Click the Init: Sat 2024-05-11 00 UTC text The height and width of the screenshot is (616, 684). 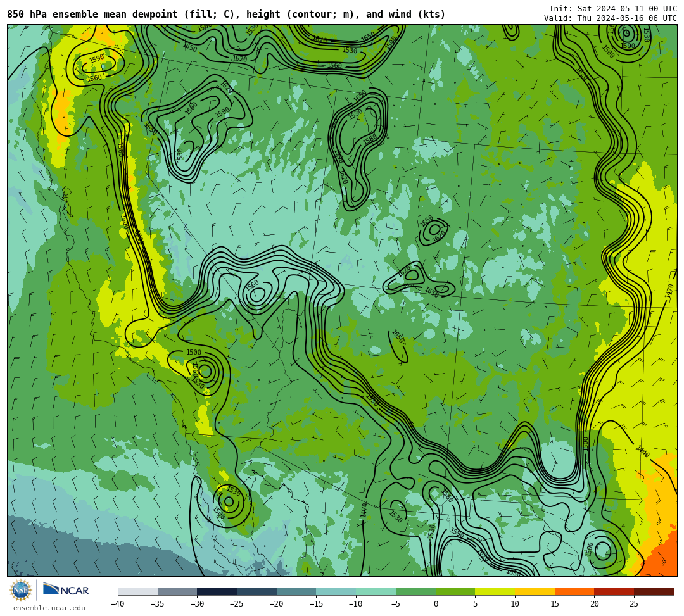[x=613, y=9]
